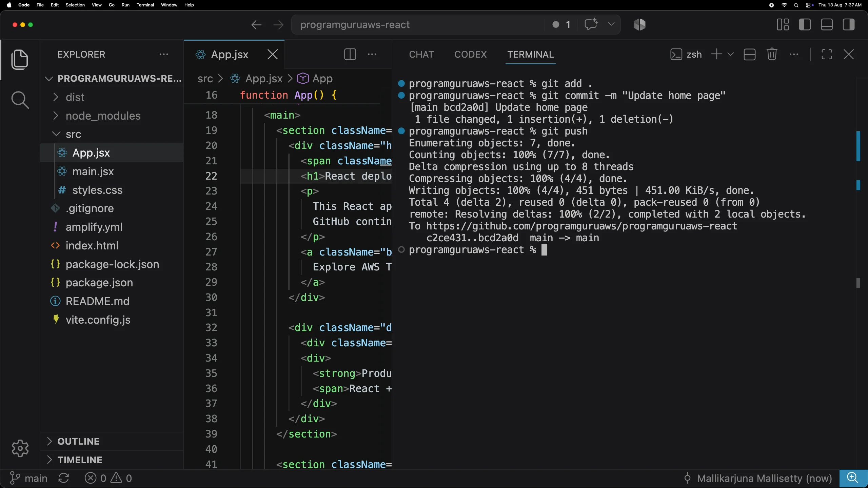Viewport: 868px width, 488px height.
Task: Open the Search view in activity bar
Action: (20, 100)
